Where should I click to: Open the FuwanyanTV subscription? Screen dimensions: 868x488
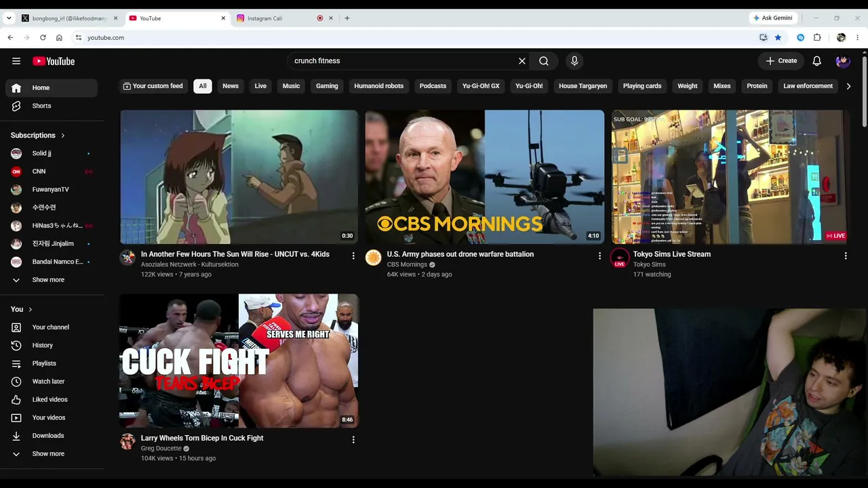(x=52, y=190)
